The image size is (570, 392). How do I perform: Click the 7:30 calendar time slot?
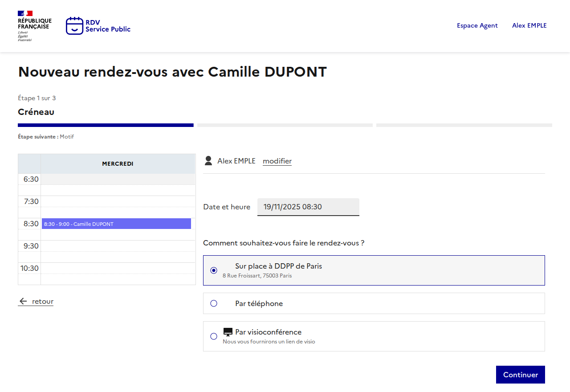pos(118,201)
